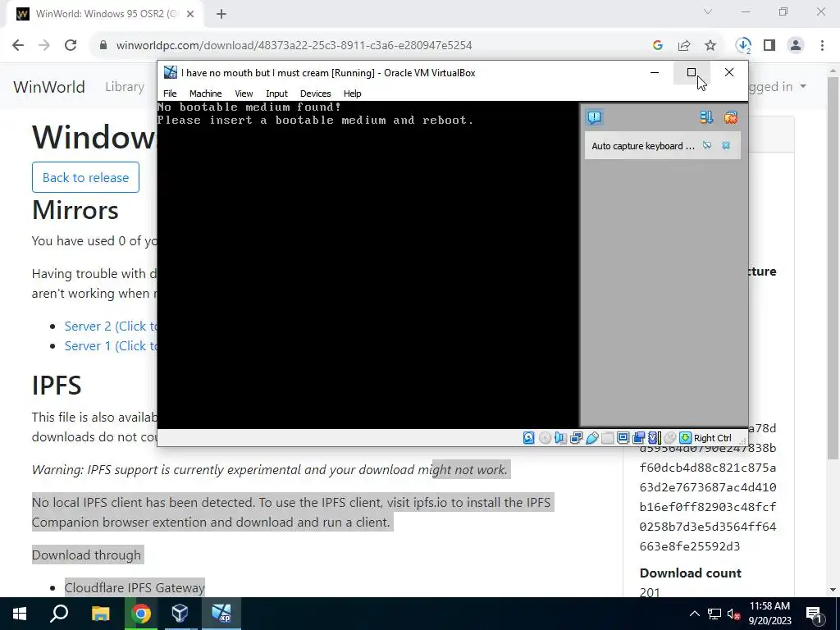
Task: Open the Windows Start menu
Action: [20, 614]
